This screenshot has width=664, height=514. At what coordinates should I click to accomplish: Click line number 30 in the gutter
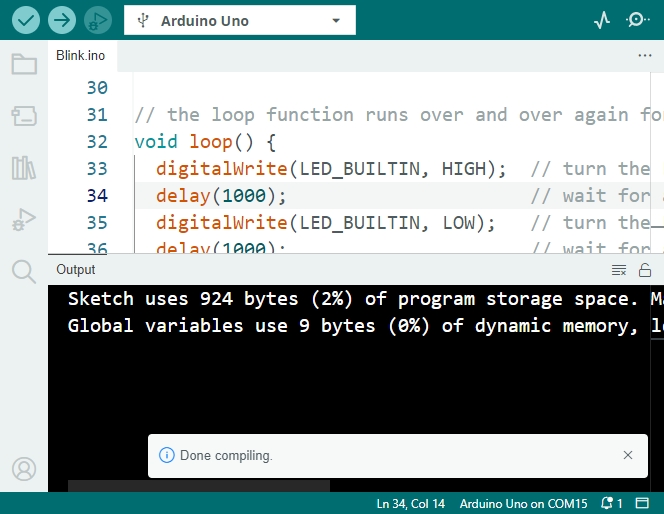click(x=97, y=88)
